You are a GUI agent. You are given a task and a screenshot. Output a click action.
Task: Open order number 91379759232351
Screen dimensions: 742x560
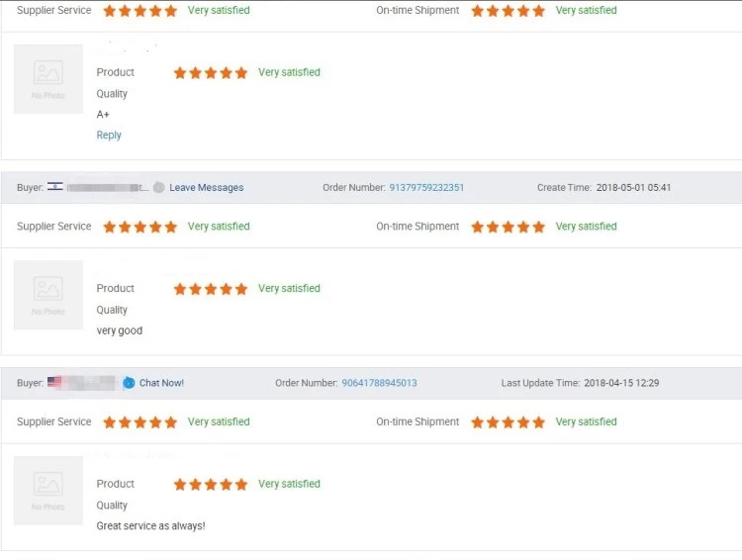(x=426, y=187)
